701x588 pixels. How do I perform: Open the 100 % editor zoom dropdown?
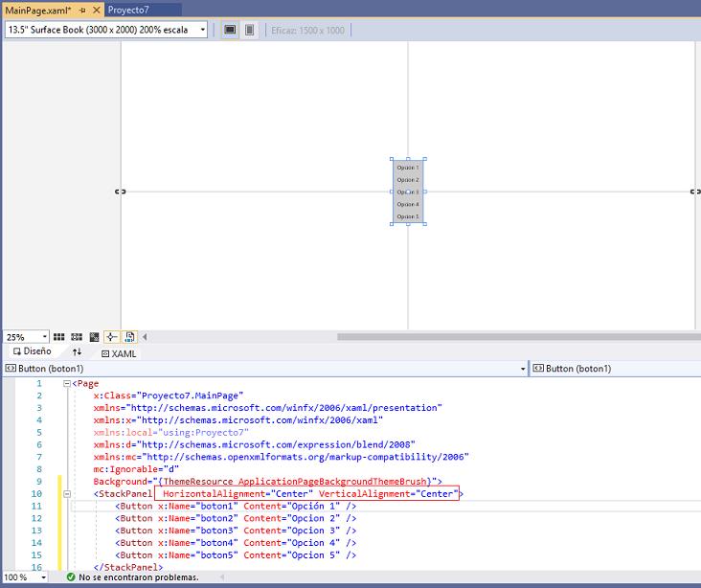pos(25,577)
